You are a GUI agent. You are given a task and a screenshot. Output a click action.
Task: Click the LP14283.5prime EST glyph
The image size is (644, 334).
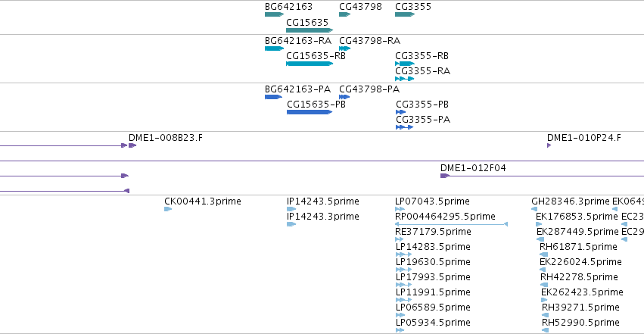(404, 254)
